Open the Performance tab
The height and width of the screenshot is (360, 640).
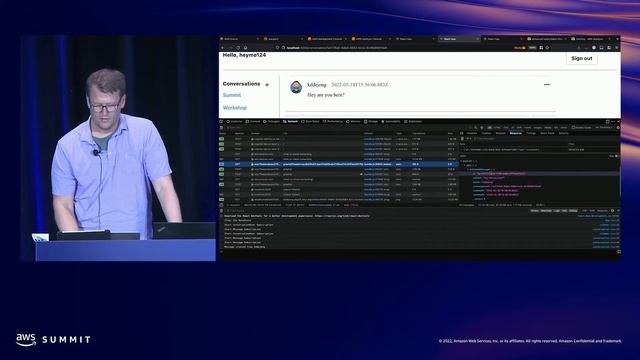click(x=333, y=122)
